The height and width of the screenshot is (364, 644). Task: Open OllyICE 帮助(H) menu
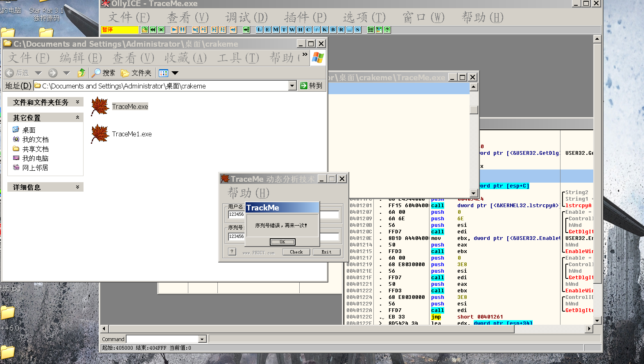(482, 17)
